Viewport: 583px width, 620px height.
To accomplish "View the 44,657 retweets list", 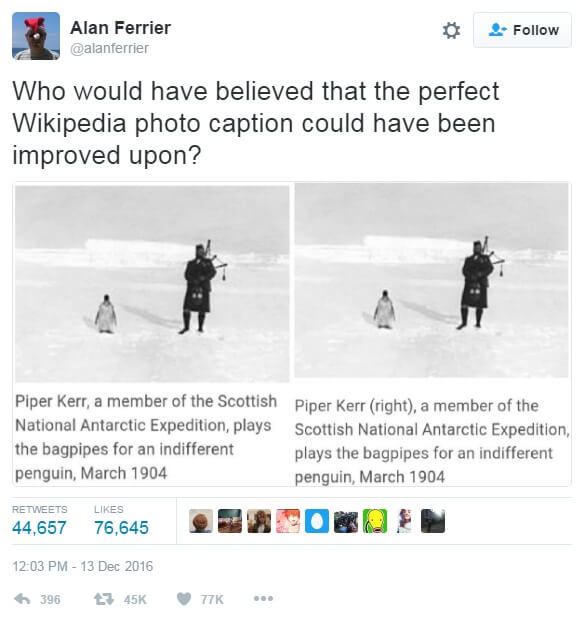I will click(x=39, y=521).
